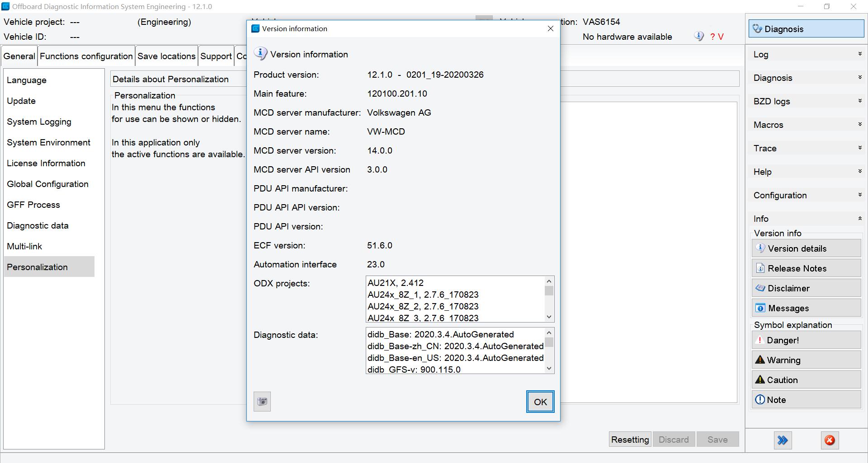Open the Disclaimer
Viewport: 868px width, 463px height.
tap(807, 288)
